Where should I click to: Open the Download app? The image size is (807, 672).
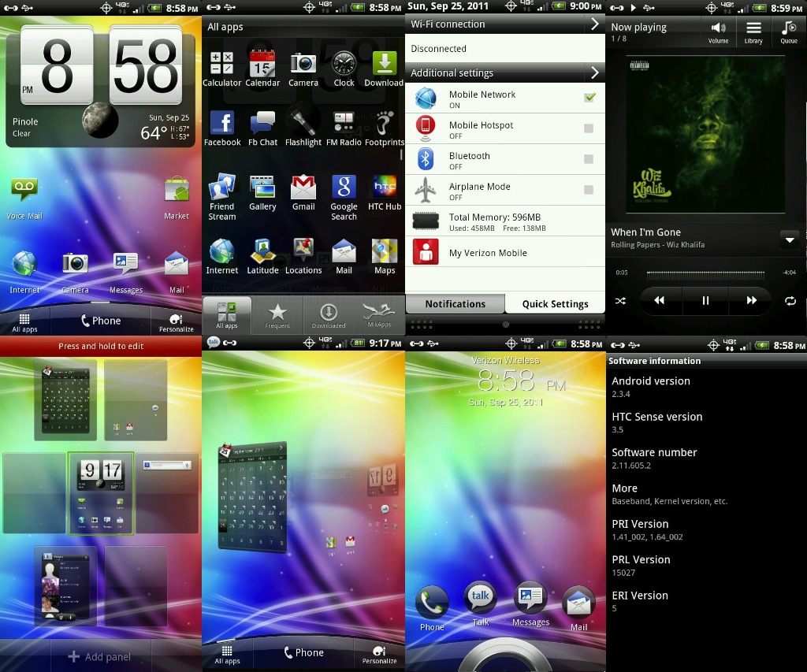point(384,69)
